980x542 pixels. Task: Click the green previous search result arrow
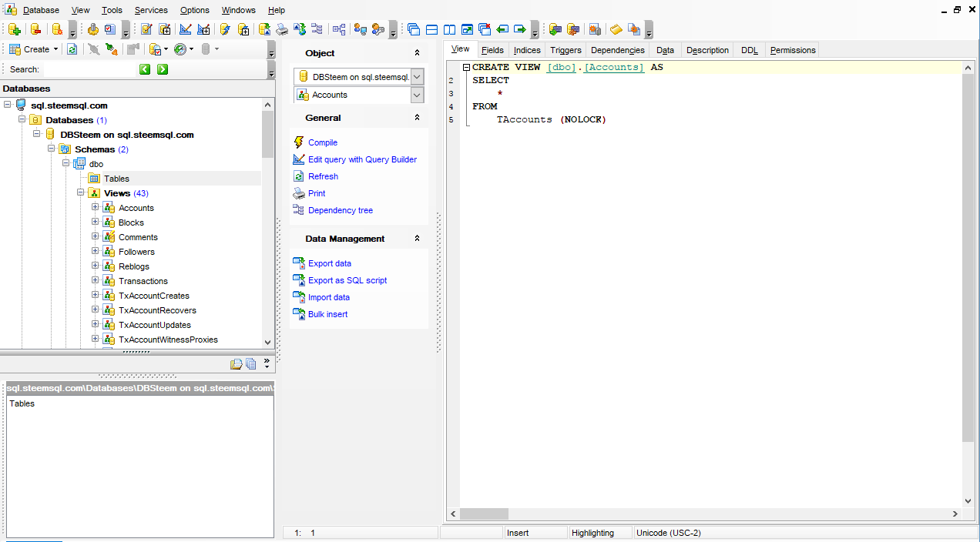(145, 69)
